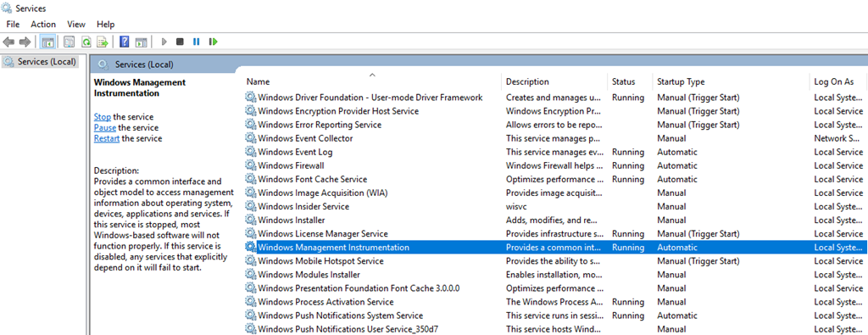Image resolution: width=868 pixels, height=335 pixels.
Task: Click gear icon of Windows Event Collector
Action: click(251, 138)
